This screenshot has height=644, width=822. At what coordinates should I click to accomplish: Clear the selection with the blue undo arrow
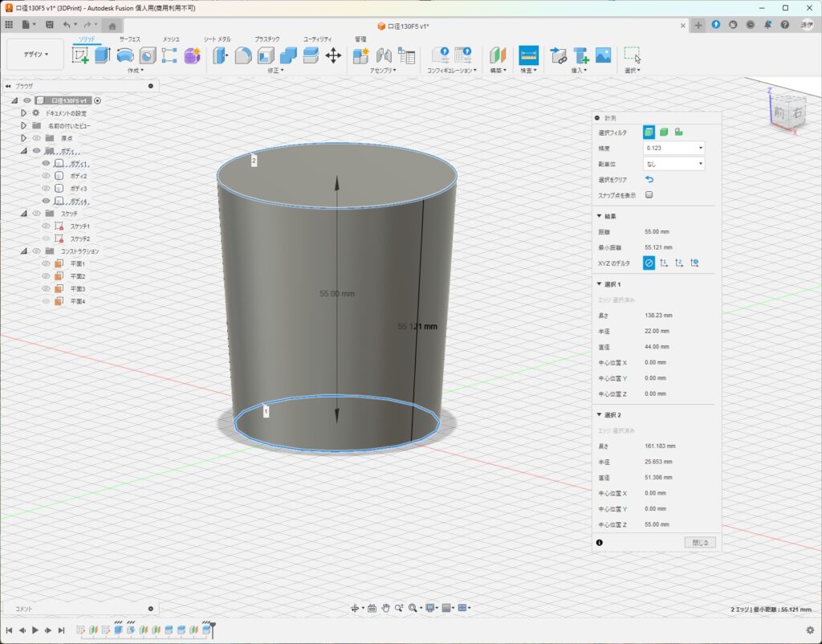point(649,179)
